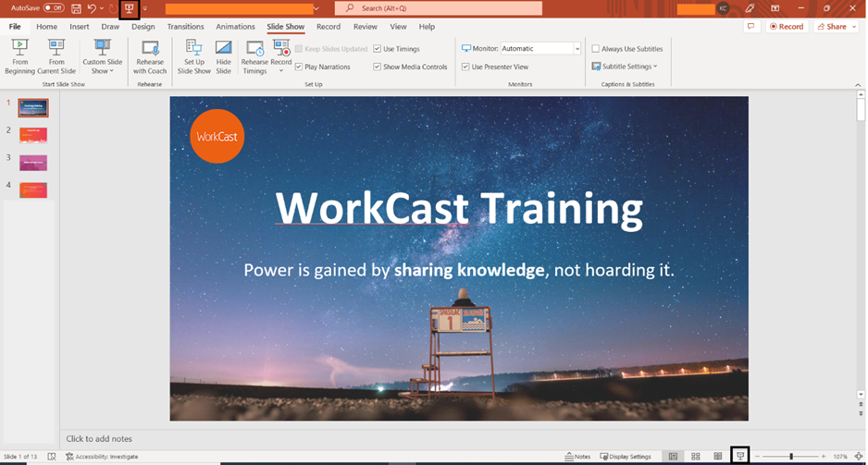
Task: Select slide 3 thumbnail
Action: pos(33,163)
